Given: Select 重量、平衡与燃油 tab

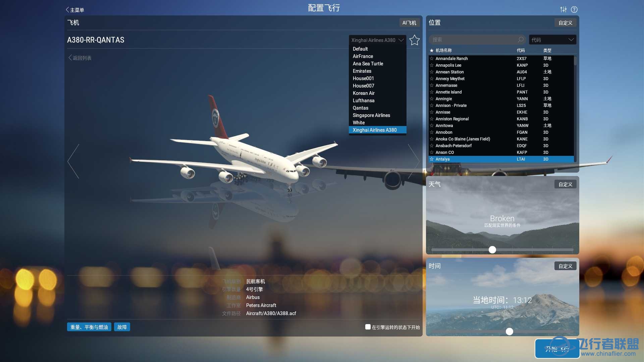Looking at the screenshot, I should [89, 327].
